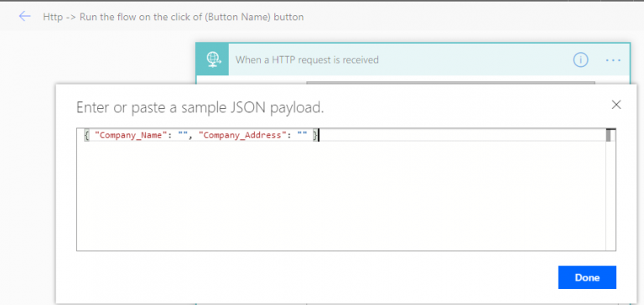Click the empty value after Company_Address
Screen dimensions: 644x305
[302, 136]
